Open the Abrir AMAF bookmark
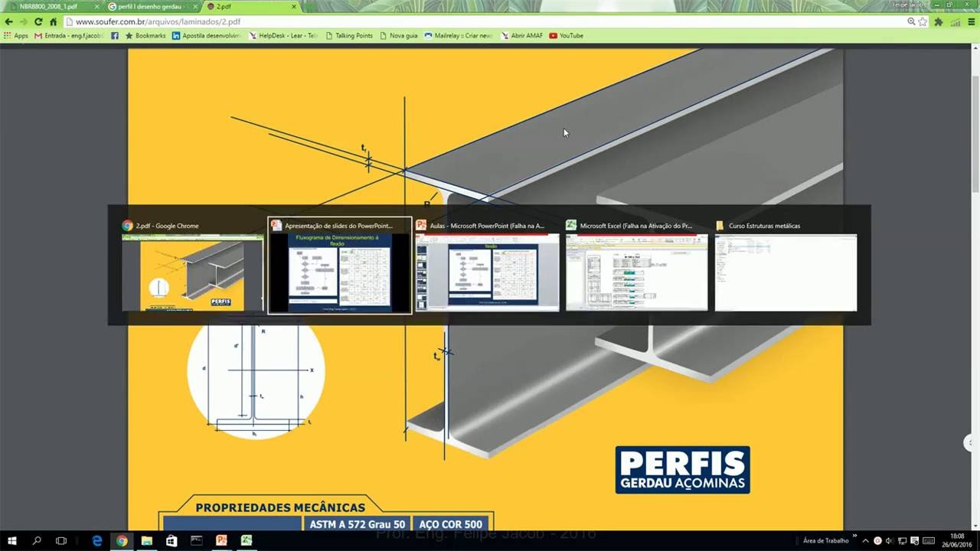Viewport: 980px width, 551px height. [521, 35]
